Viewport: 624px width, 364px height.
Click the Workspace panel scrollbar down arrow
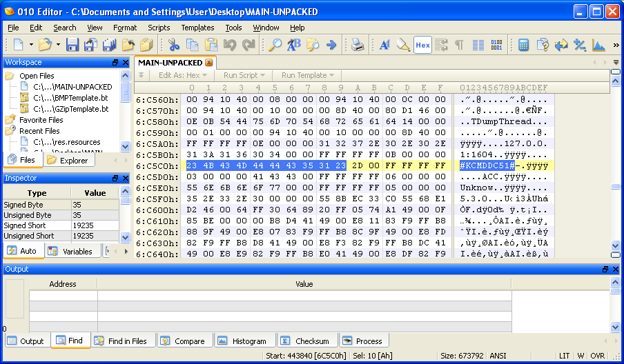pyautogui.click(x=125, y=146)
